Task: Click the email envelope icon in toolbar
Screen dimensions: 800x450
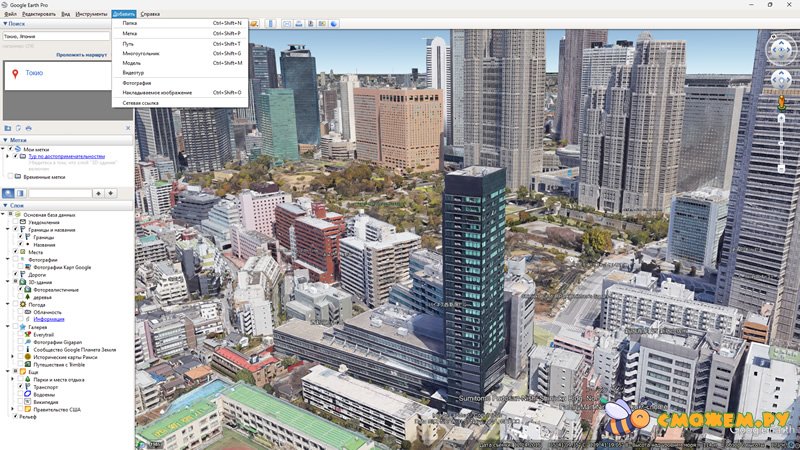Action: pos(287,23)
